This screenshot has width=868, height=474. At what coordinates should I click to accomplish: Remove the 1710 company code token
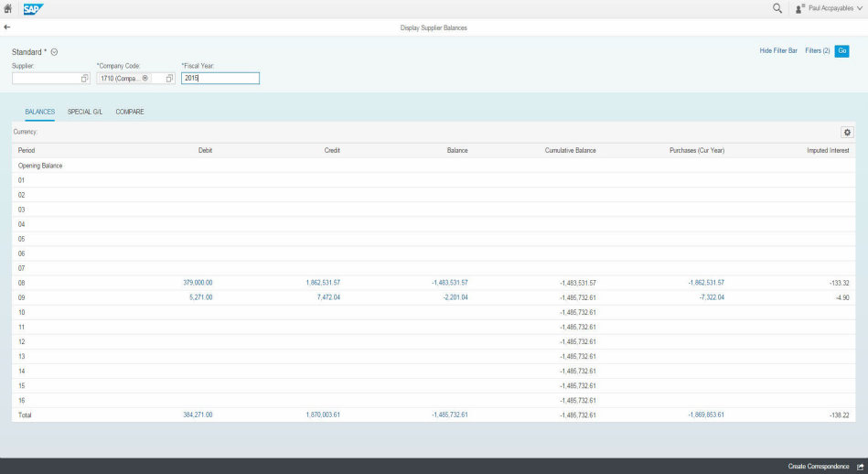tap(145, 79)
